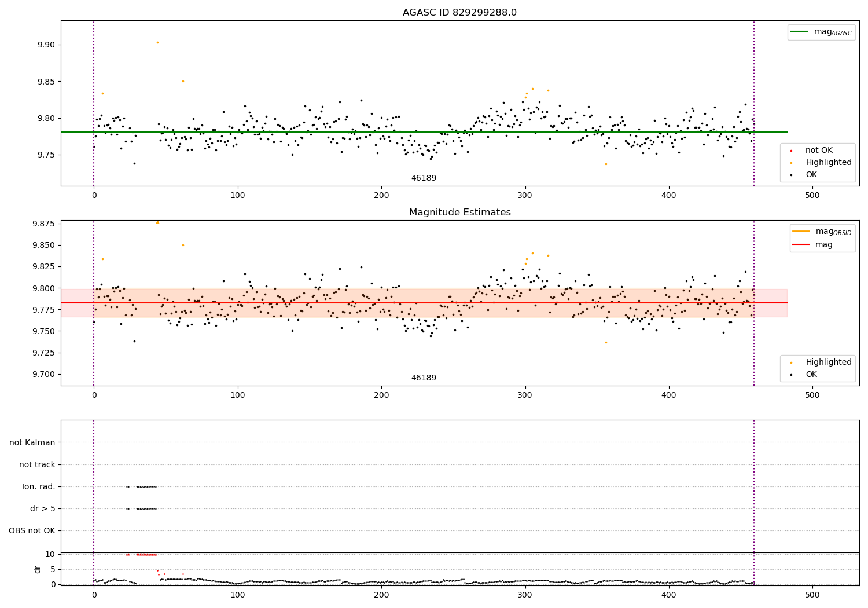Click the mag OBSID legend label

coord(833,232)
